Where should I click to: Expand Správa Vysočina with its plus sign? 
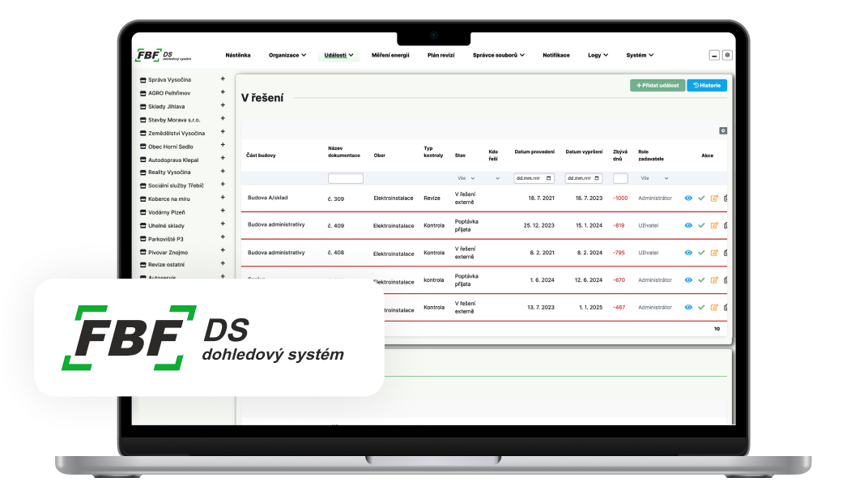click(x=223, y=79)
